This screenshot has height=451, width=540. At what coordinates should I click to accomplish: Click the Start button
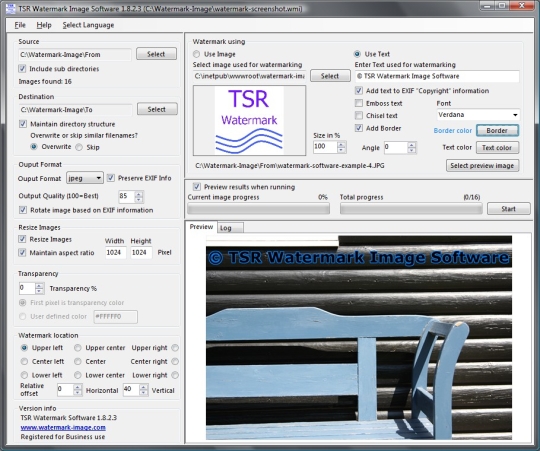(509, 209)
